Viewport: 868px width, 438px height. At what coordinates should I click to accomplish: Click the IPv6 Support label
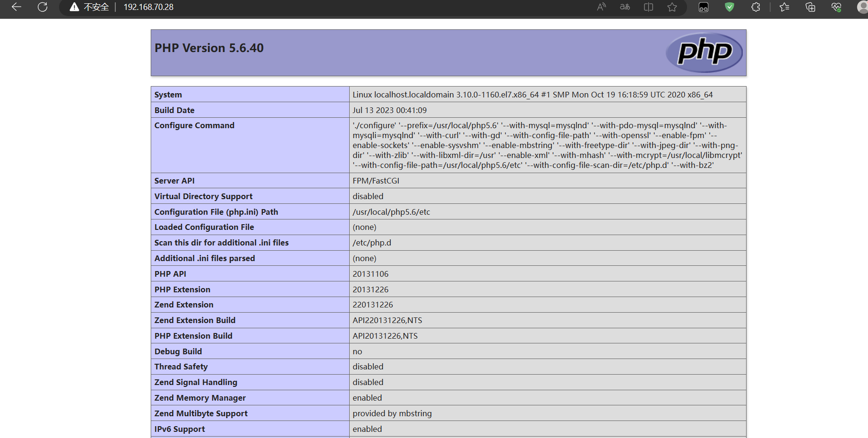point(180,429)
